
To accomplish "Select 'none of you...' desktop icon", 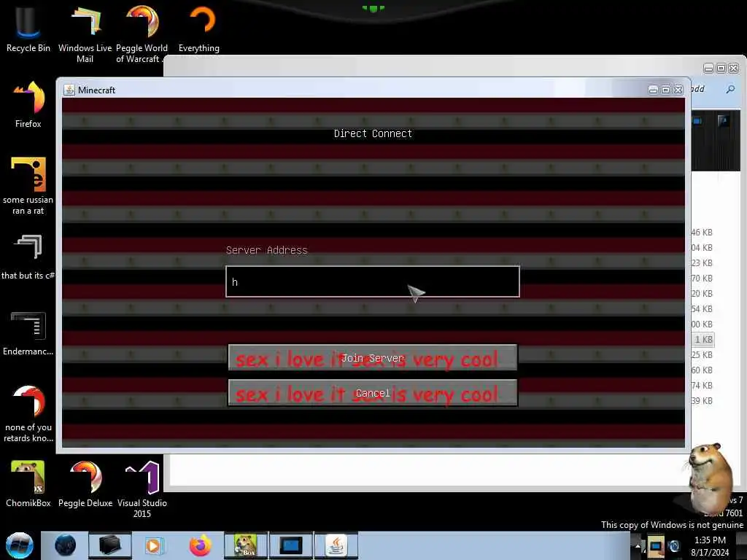I will click(28, 413).
